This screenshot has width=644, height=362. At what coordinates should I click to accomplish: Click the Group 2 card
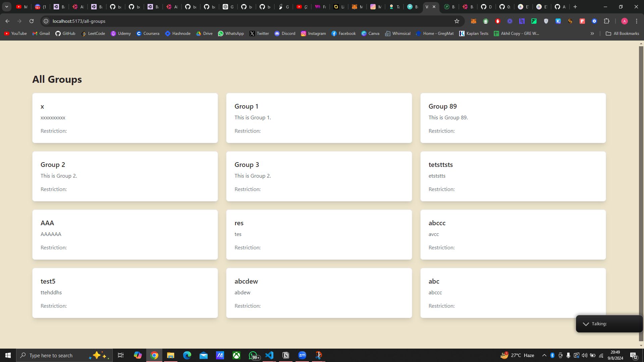point(125,176)
